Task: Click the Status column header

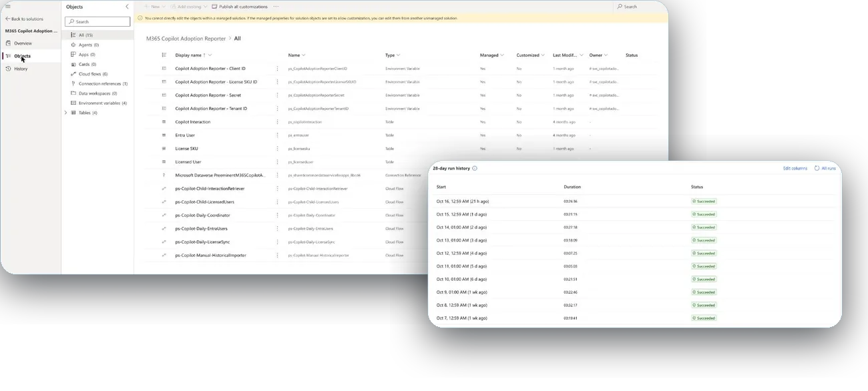Action: point(632,55)
